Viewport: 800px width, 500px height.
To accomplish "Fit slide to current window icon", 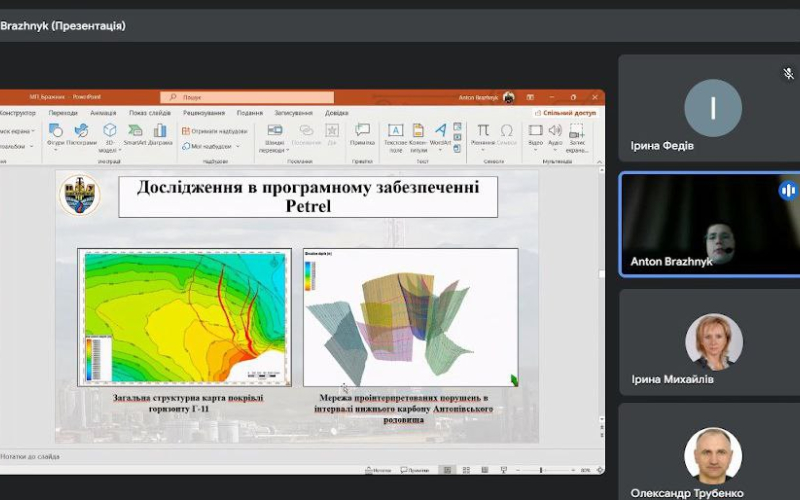I will 599,470.
